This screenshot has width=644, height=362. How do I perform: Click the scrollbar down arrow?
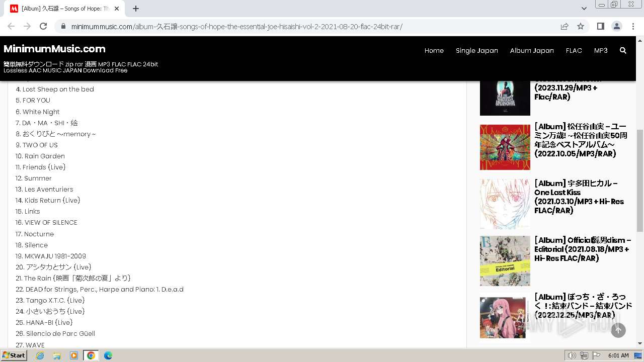point(640,343)
